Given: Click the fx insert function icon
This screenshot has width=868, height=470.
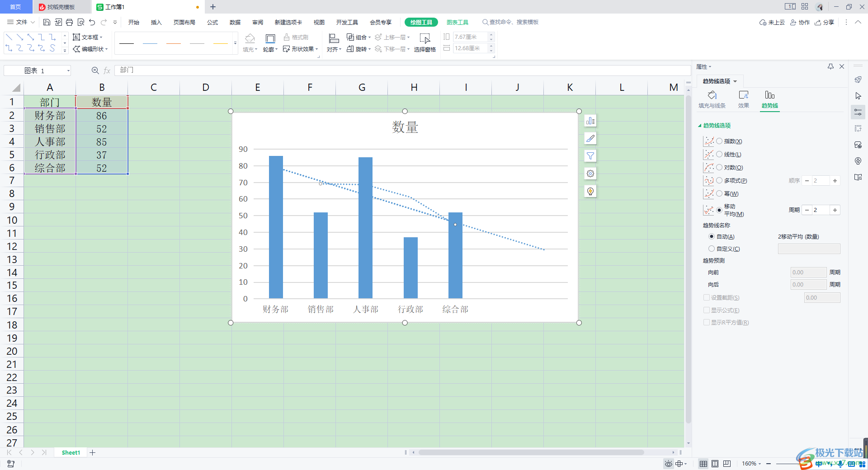Looking at the screenshot, I should 107,70.
